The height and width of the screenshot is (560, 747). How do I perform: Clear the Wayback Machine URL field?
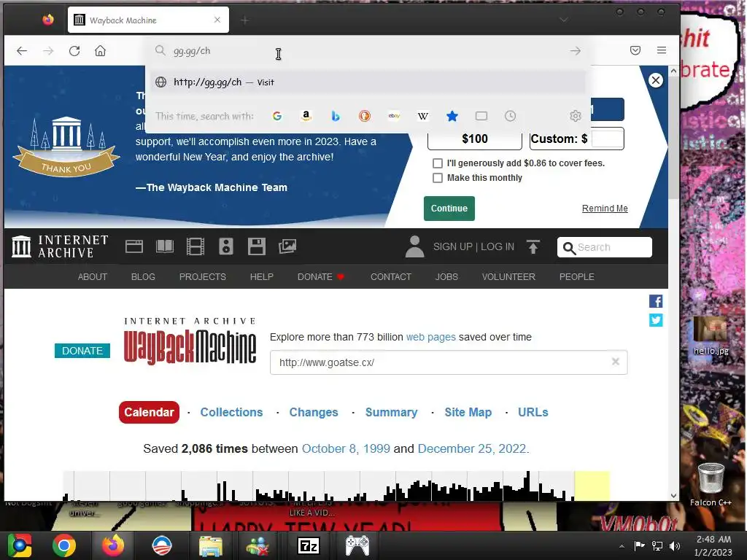coord(616,362)
